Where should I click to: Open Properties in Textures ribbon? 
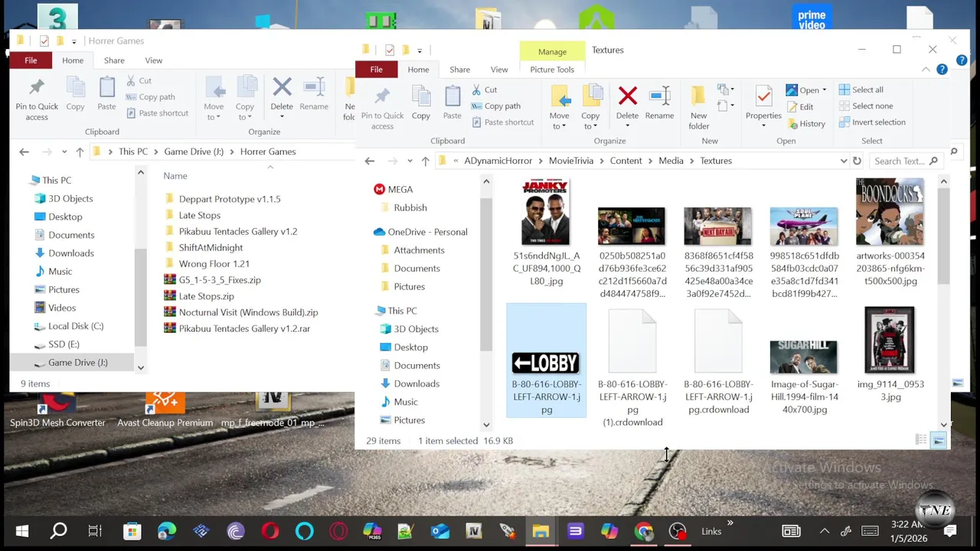tap(763, 105)
